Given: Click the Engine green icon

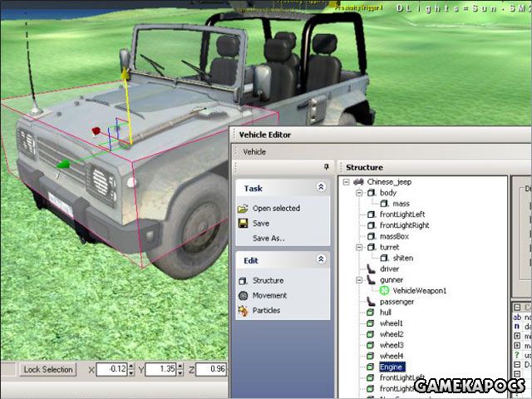Looking at the screenshot, I should click(371, 367).
